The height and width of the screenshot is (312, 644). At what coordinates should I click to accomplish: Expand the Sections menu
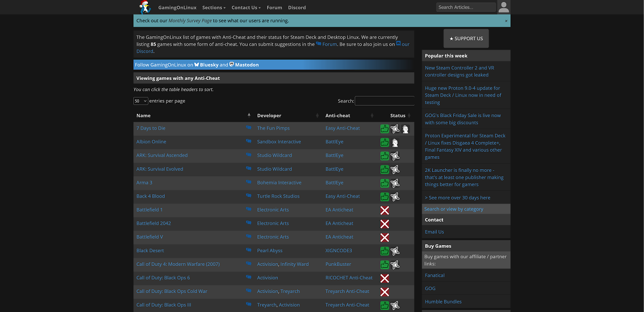(x=214, y=8)
